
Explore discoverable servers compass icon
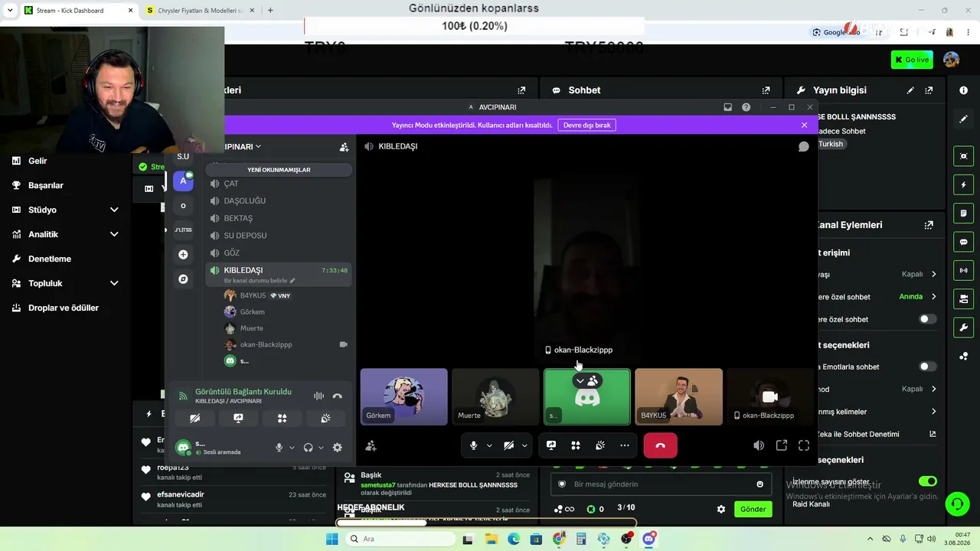tap(183, 279)
